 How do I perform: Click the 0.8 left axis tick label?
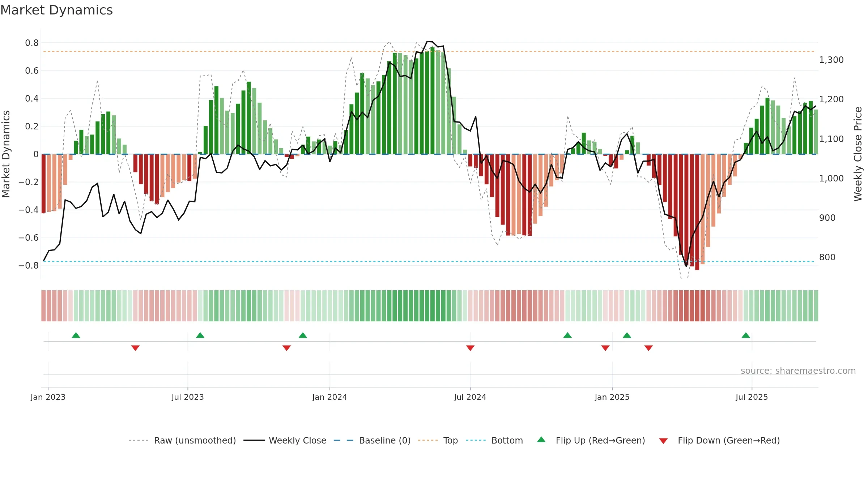(32, 43)
